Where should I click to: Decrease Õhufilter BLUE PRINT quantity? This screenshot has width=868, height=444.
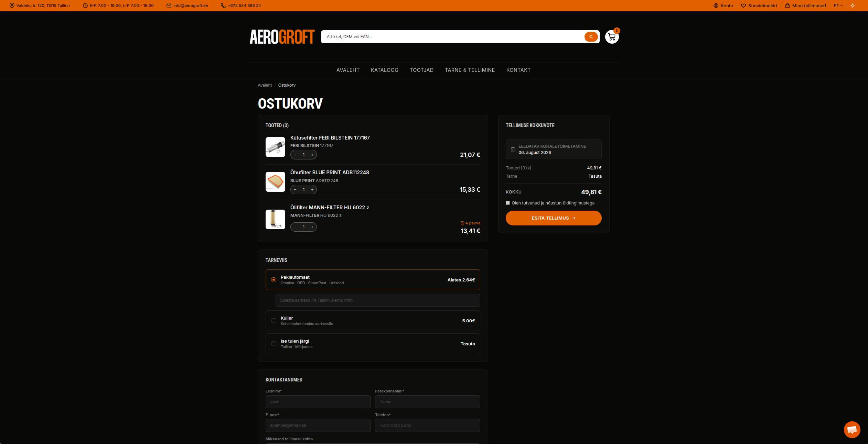pos(295,190)
